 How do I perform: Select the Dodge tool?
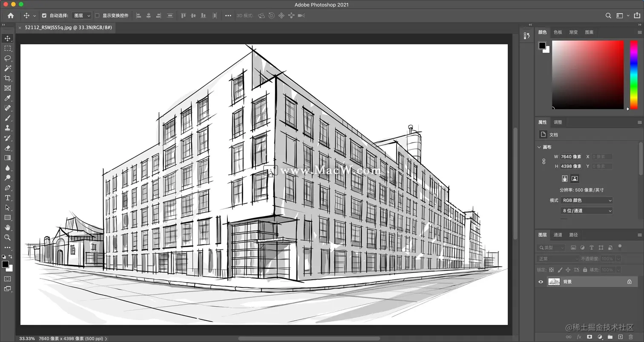(7, 178)
